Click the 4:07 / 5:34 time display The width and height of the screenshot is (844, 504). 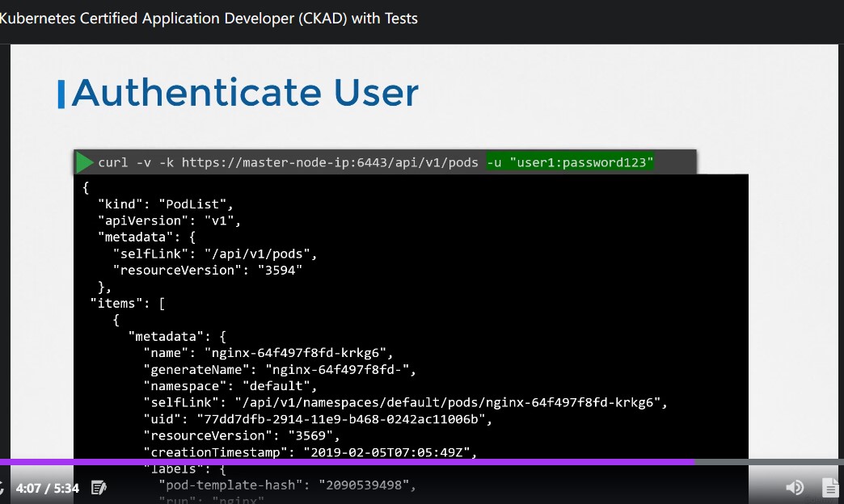tap(48, 489)
